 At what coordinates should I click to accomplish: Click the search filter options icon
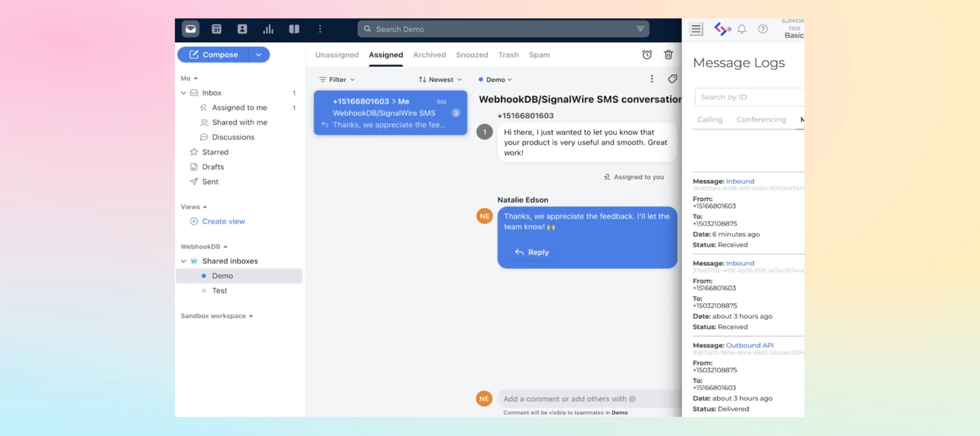coord(640,29)
